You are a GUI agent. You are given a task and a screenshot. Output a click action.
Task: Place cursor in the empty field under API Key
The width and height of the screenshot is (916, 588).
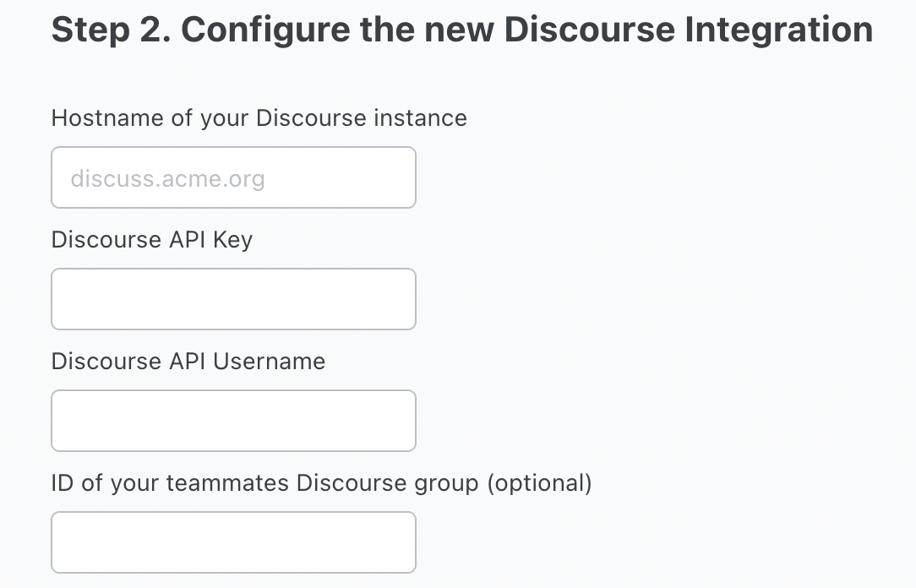(x=234, y=299)
